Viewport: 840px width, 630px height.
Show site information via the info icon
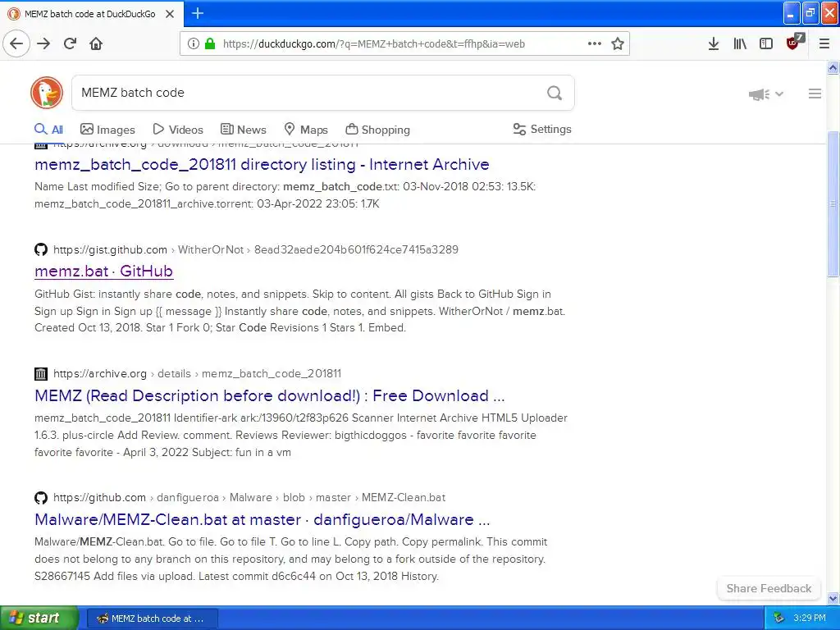(x=194, y=44)
